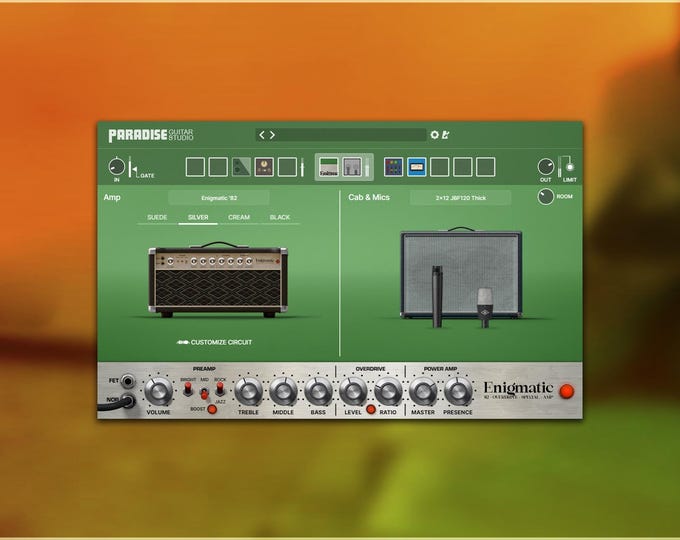Screen dimensions: 680x540
Task: Flip the ROCK/JAZZ switch
Action: click(220, 389)
